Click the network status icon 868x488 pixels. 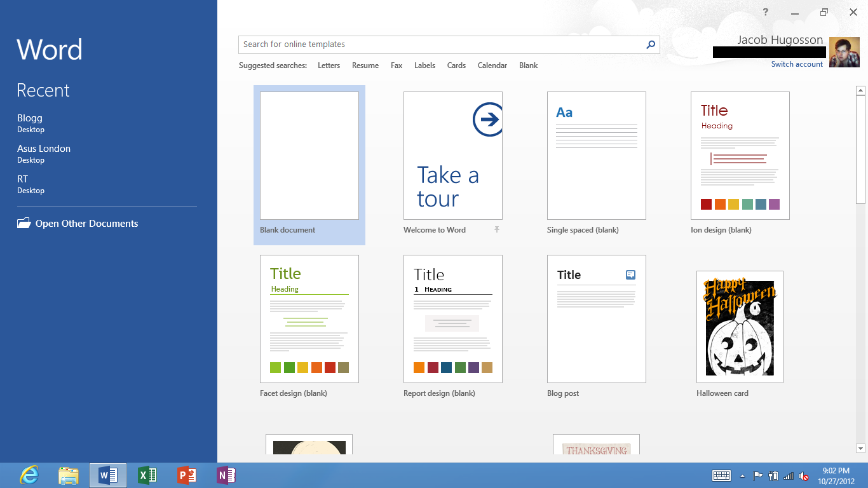tap(789, 475)
